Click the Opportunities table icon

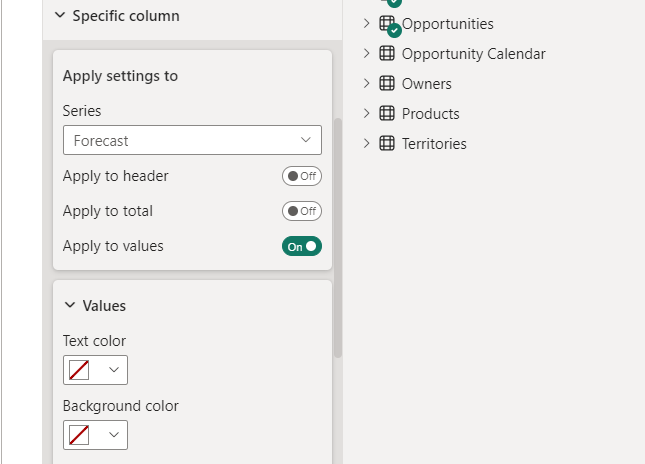point(388,24)
